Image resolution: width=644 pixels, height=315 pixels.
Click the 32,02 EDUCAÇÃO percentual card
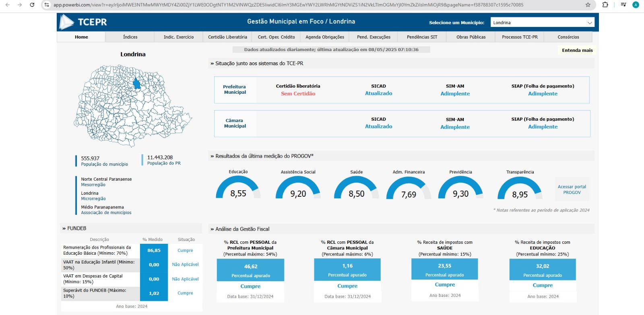point(543,270)
